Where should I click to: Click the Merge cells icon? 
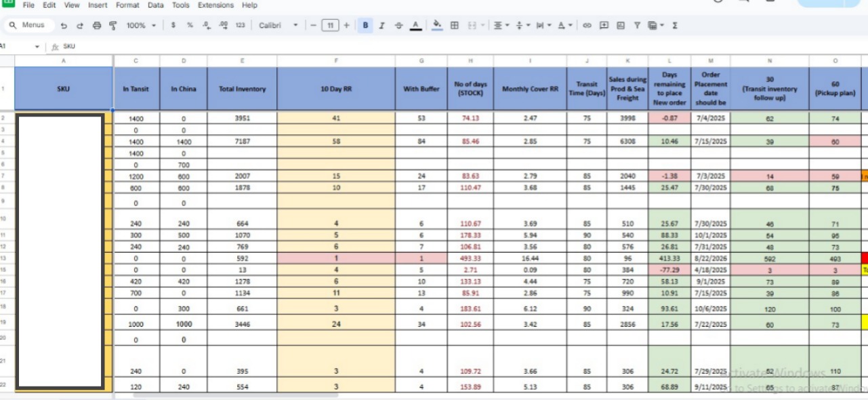pos(472,25)
